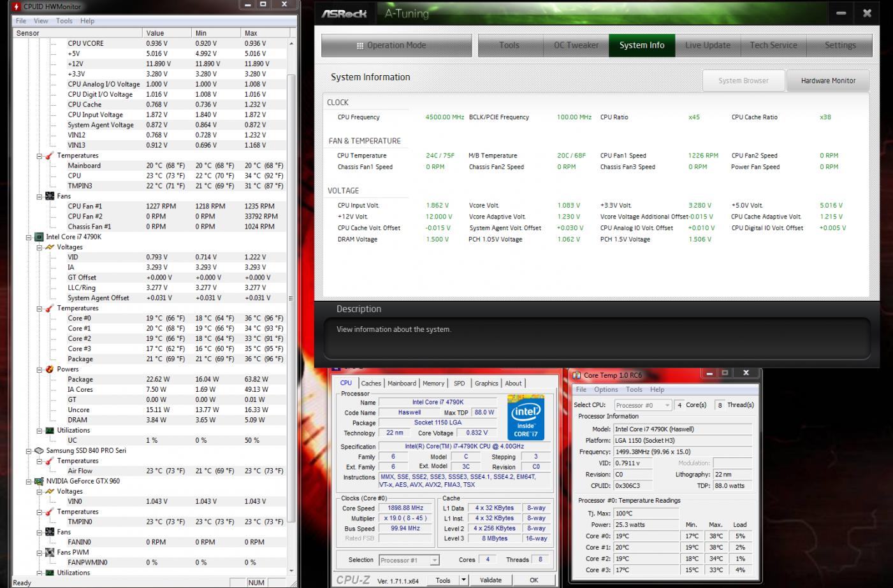Select Samsung SSD drive icon

click(39, 451)
